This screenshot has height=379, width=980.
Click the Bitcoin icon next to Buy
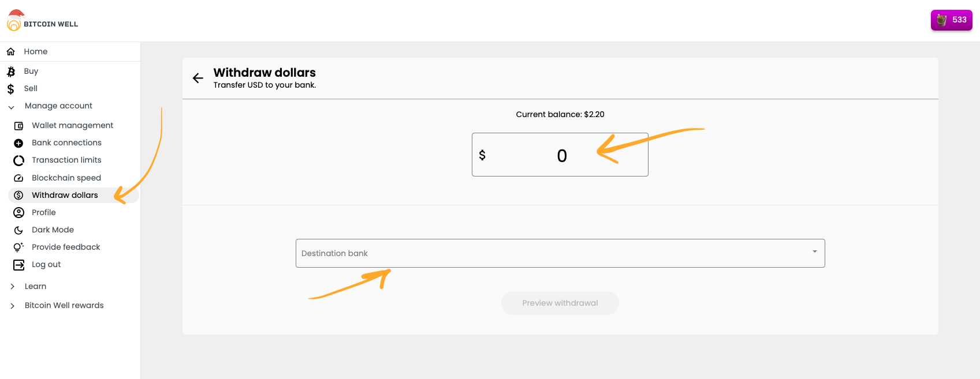tap(11, 72)
